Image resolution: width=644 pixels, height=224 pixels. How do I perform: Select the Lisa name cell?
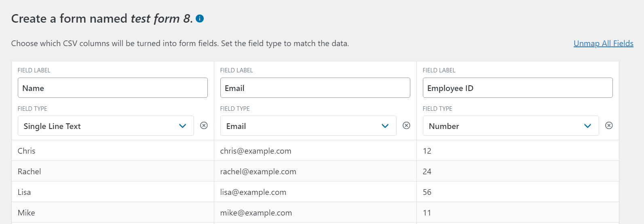click(24, 192)
